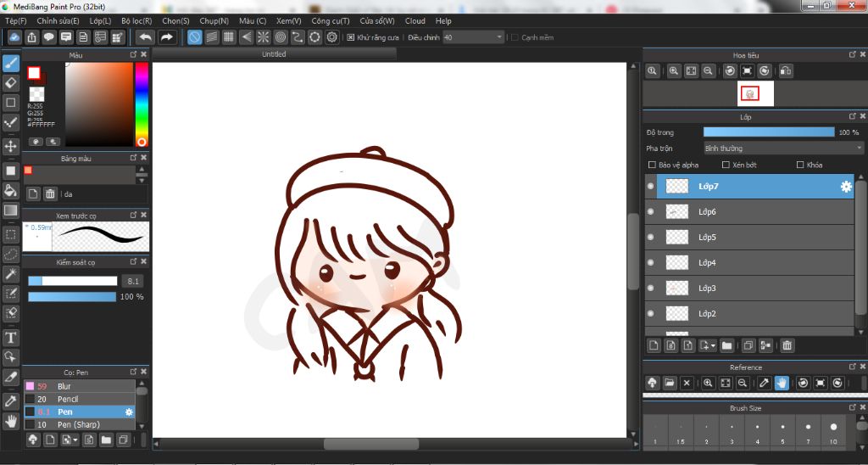
Task: Choose the Pen (Sharp) brush
Action: [79, 424]
